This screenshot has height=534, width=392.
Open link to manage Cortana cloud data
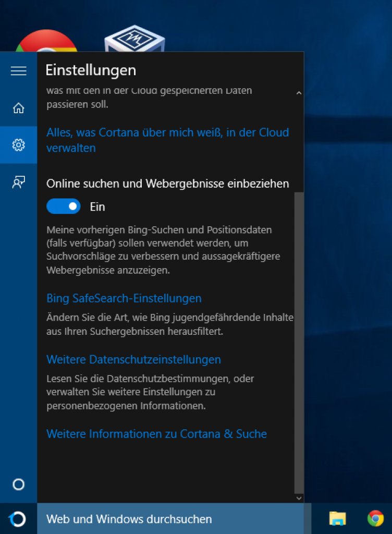(x=167, y=140)
